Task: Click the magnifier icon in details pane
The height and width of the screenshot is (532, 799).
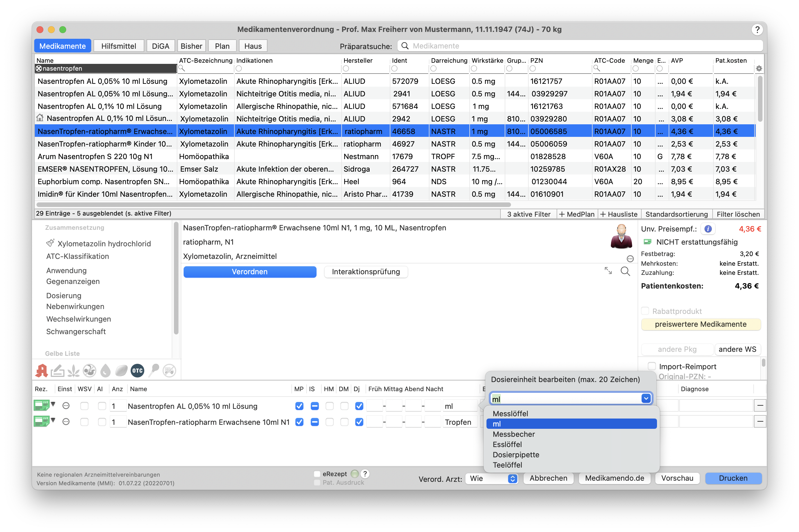Action: 625,271
